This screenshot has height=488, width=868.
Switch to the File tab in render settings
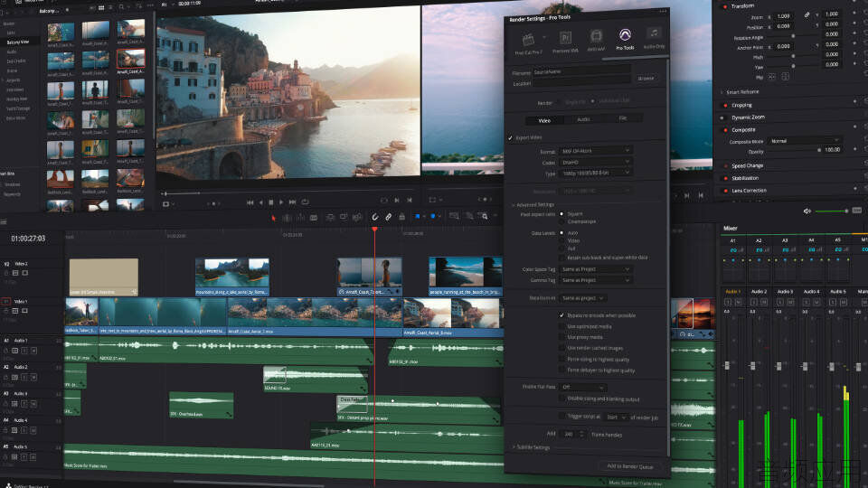pyautogui.click(x=623, y=118)
